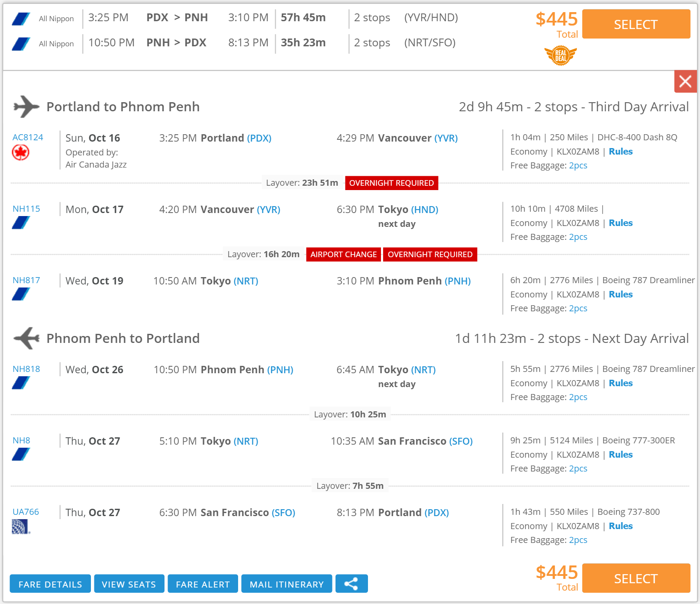View fare Rules for UA766 flight

pyautogui.click(x=621, y=526)
